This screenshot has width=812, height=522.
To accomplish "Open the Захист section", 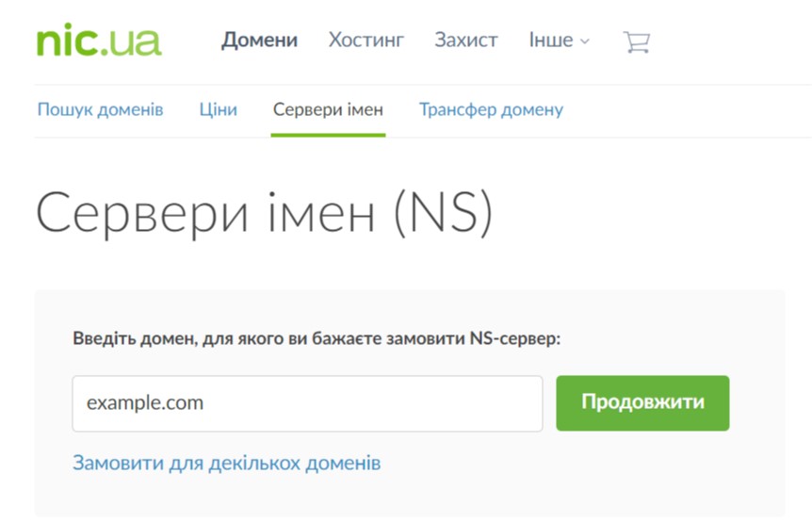I will click(465, 41).
